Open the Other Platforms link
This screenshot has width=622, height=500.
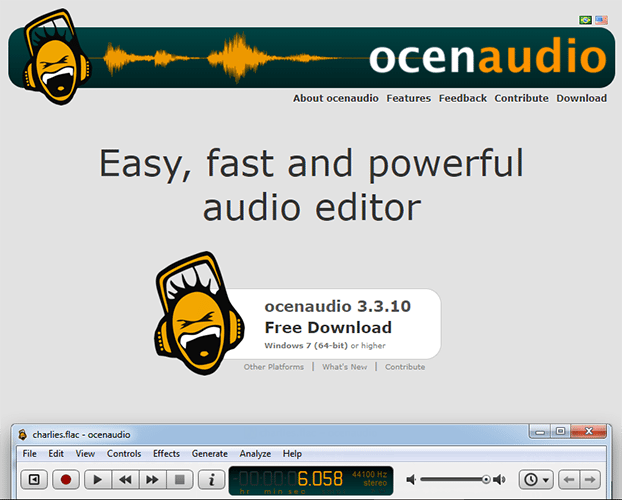[274, 367]
